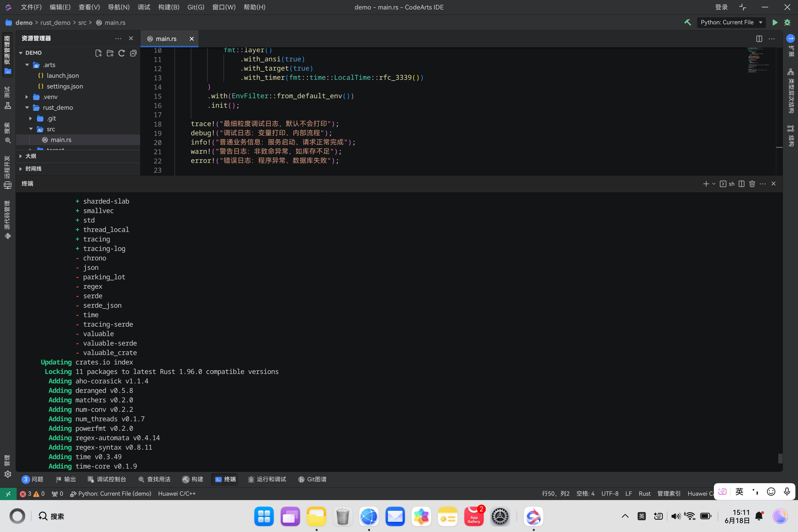This screenshot has width=798, height=532.
Task: Close the resource manager panel
Action: [131, 38]
